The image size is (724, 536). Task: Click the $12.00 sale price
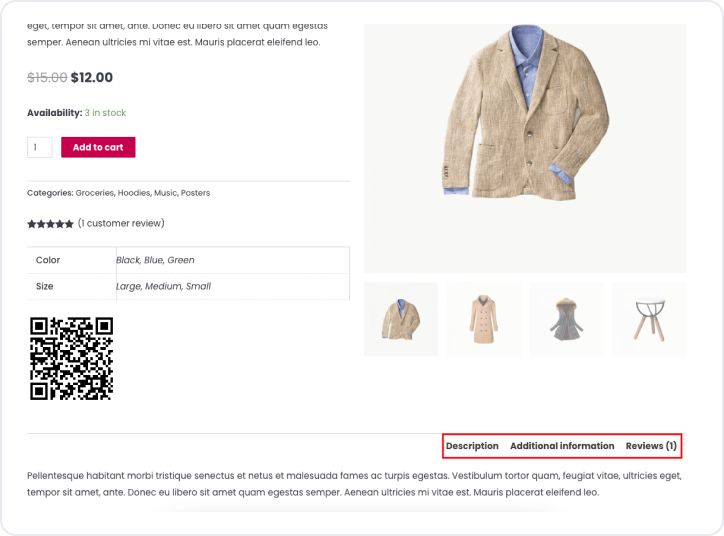(92, 77)
